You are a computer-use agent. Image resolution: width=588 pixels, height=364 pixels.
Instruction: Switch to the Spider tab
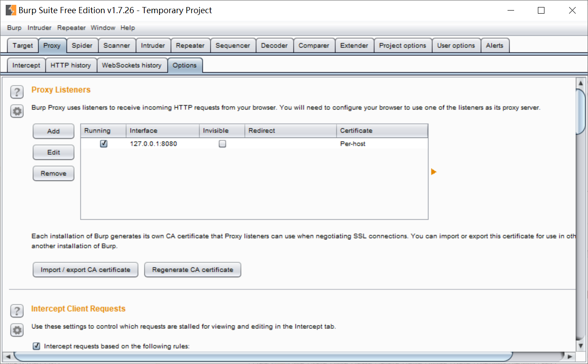click(82, 45)
